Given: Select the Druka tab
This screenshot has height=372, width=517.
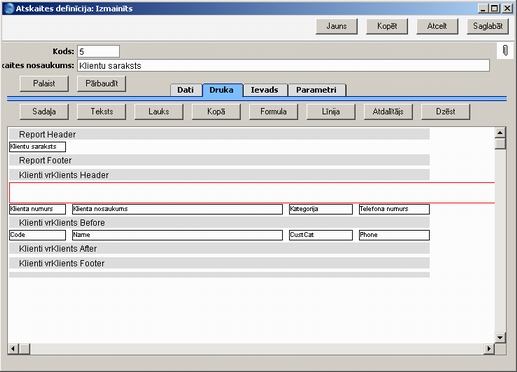Looking at the screenshot, I should click(222, 90).
